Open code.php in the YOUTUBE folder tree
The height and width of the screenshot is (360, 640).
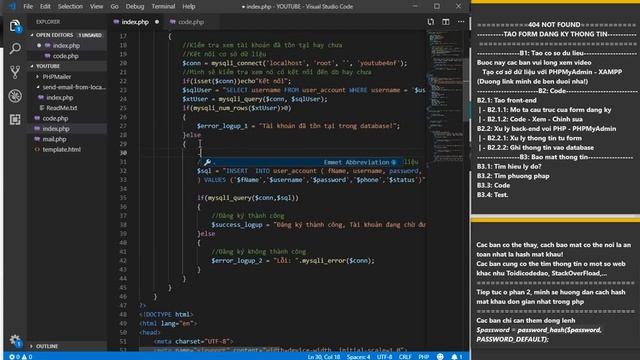(56, 118)
